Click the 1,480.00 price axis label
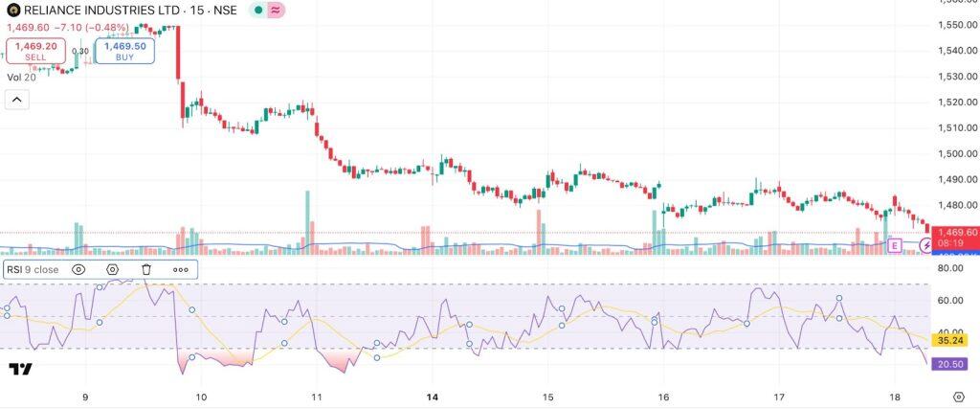Viewport: 980px width, 409px height. coord(957,205)
